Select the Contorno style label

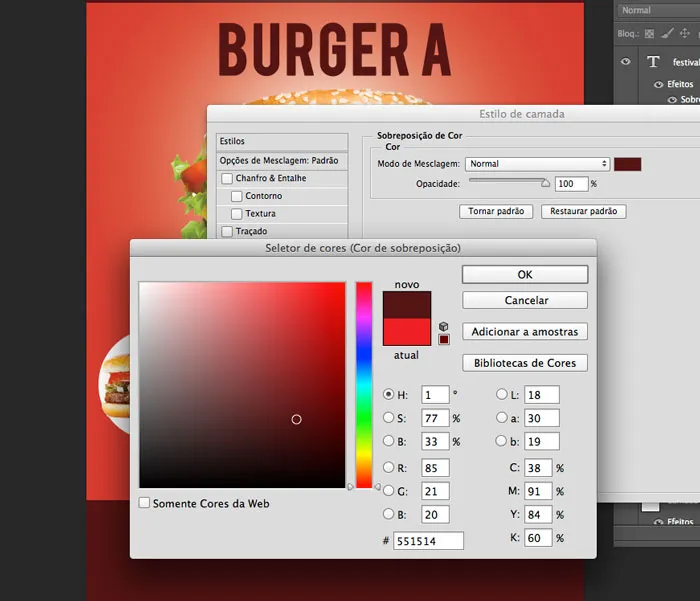click(x=263, y=196)
